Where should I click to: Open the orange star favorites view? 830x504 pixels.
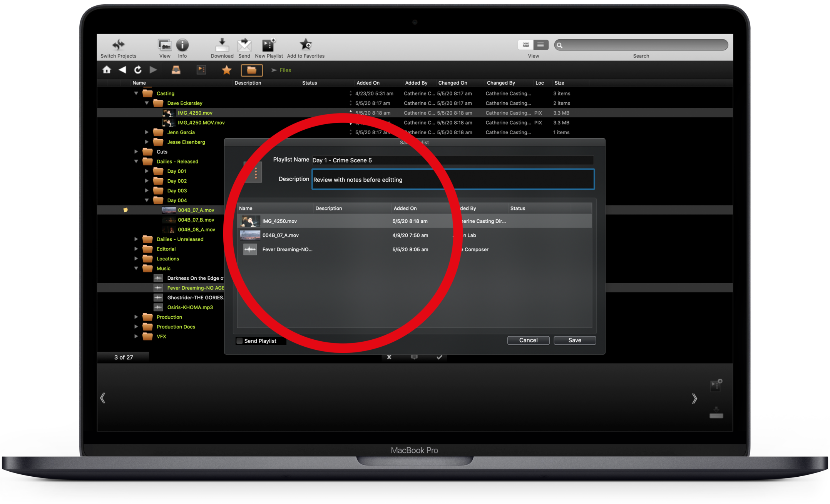pyautogui.click(x=227, y=70)
